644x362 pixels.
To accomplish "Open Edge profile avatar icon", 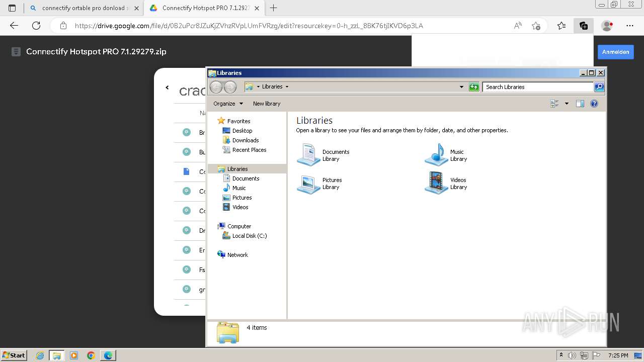I will click(x=607, y=26).
